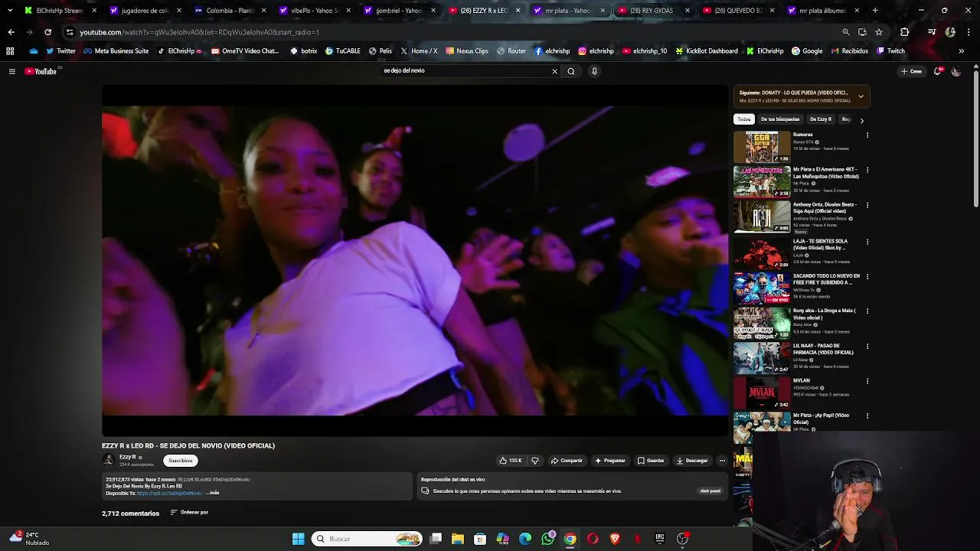Clear the search box with the X
This screenshot has width=980, height=551.
point(555,71)
